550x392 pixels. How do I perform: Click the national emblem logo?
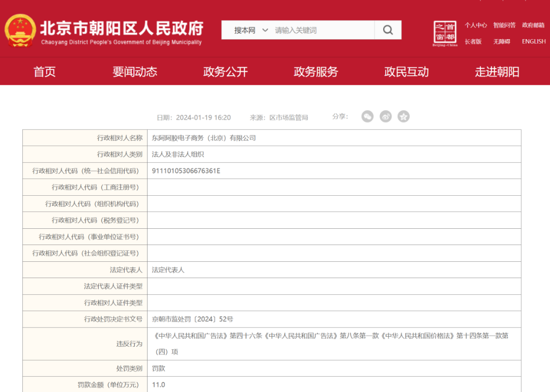tap(20, 31)
